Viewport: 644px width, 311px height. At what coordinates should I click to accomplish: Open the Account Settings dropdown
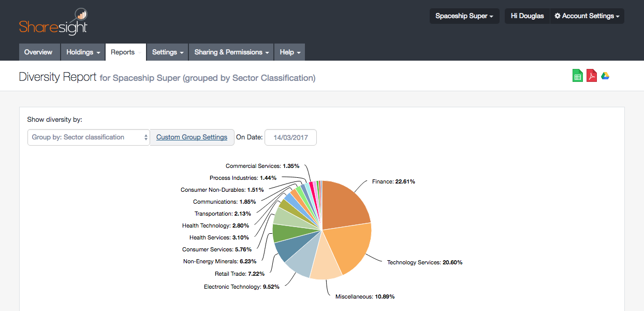(x=587, y=16)
